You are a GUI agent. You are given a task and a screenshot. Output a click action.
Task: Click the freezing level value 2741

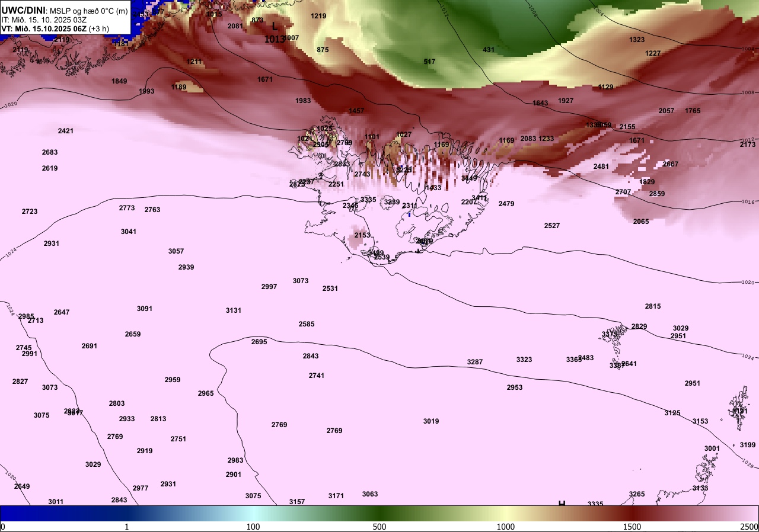pyautogui.click(x=317, y=376)
